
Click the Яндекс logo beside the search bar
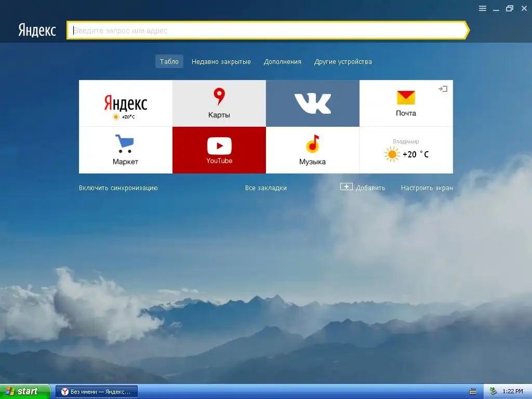(x=37, y=30)
